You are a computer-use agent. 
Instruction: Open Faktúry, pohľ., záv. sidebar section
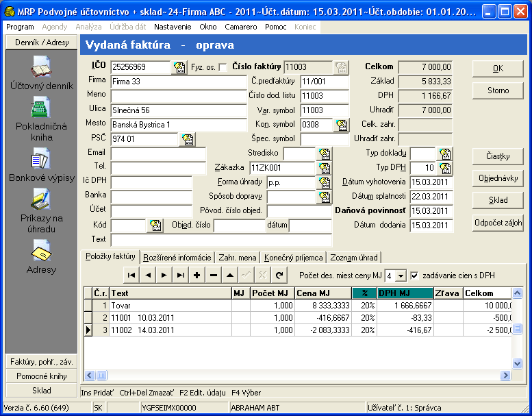tap(42, 362)
